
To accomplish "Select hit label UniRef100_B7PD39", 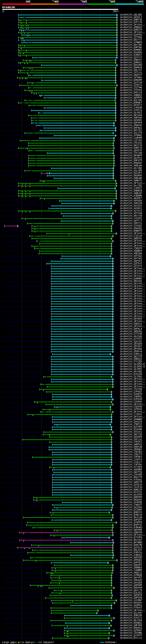I will coord(131,399).
